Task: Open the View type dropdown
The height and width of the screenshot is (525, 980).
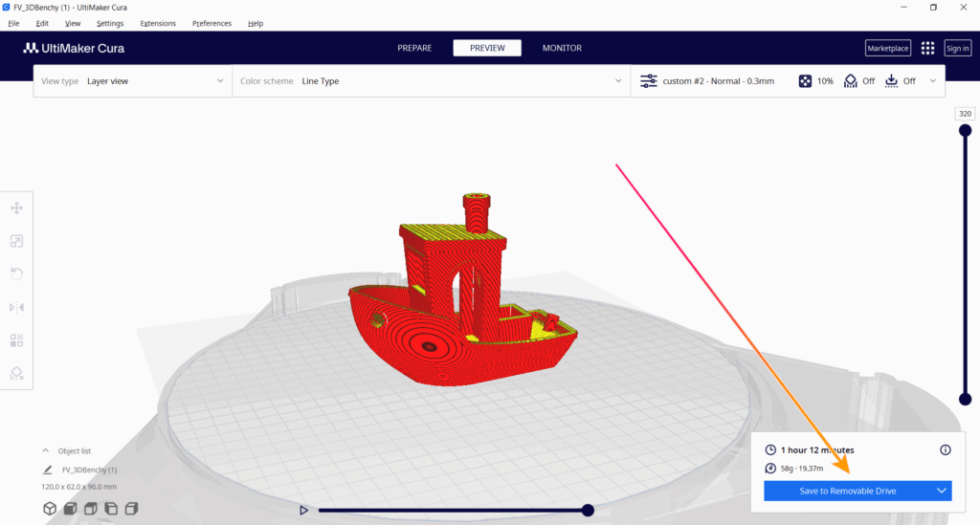Action: [x=132, y=81]
